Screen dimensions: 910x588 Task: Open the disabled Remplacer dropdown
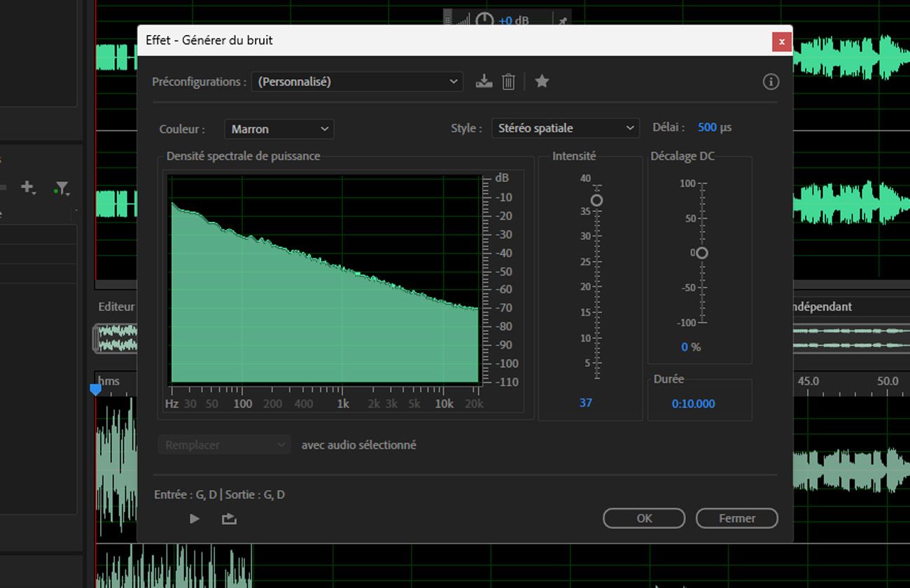224,444
